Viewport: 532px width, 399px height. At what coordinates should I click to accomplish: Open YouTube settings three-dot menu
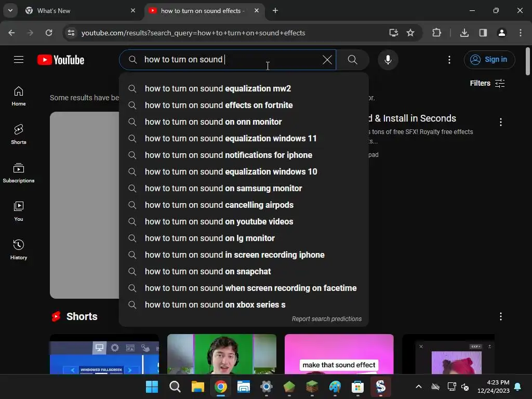point(449,60)
